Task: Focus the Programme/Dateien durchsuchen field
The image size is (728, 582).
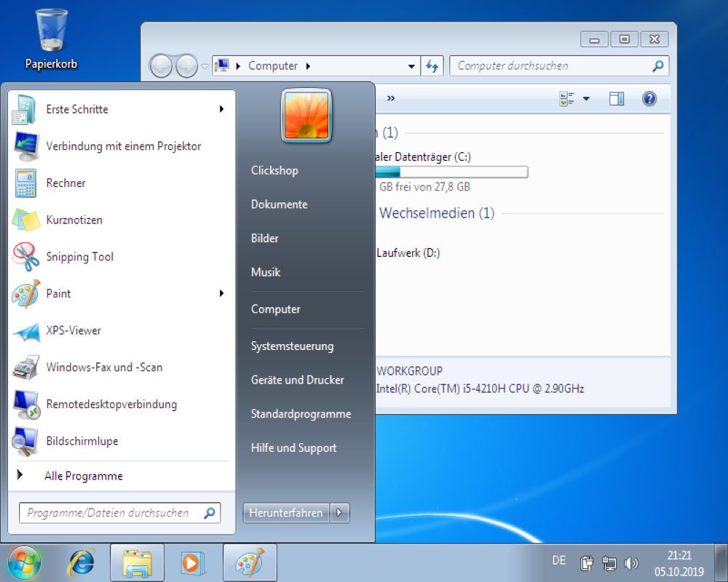Action: click(x=120, y=513)
